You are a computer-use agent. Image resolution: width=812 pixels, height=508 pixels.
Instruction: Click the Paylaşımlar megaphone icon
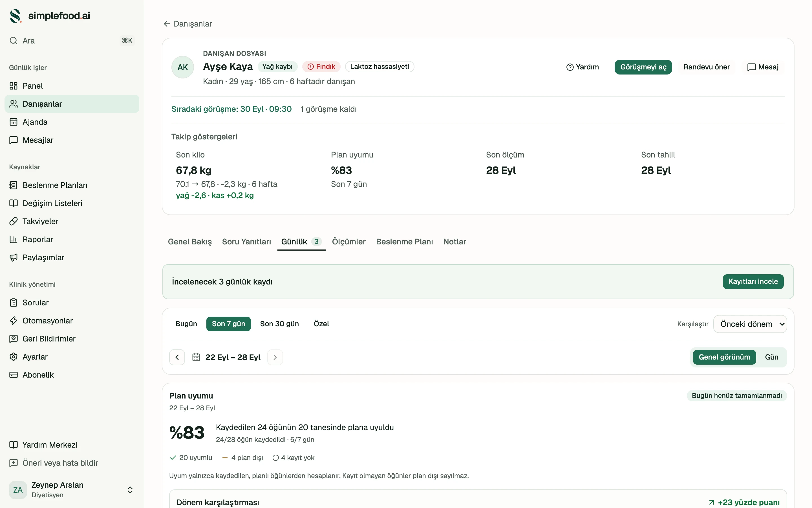[14, 258]
